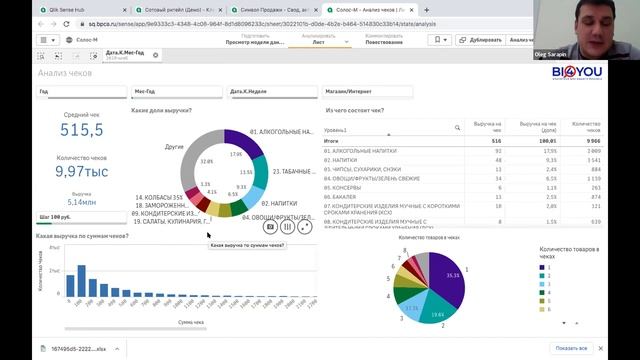
Task: Open the Дата.К.Мес-Год selection chip
Action: tap(125, 55)
